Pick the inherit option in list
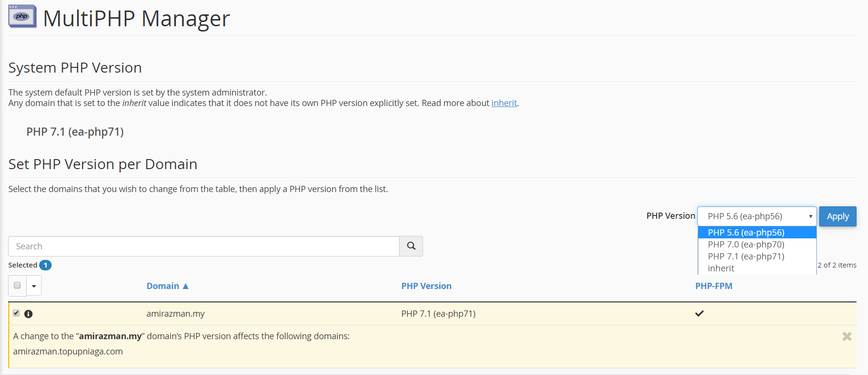Viewport: 868px width, 375px height. coord(721,268)
